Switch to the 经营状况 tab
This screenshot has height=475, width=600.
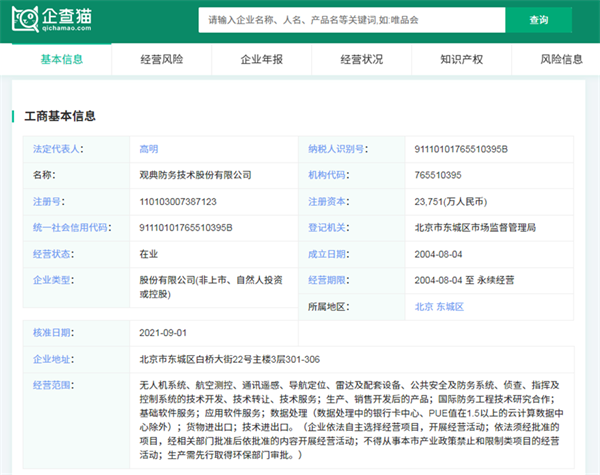(x=362, y=59)
